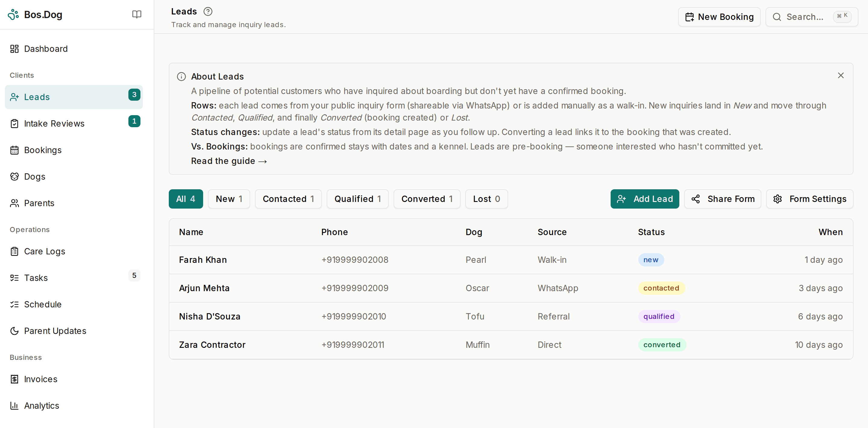Show Lost leads tab
This screenshot has width=868, height=428.
tap(486, 199)
